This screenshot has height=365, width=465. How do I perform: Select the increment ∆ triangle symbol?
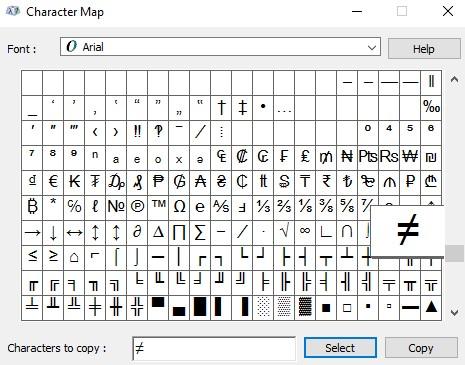158,233
